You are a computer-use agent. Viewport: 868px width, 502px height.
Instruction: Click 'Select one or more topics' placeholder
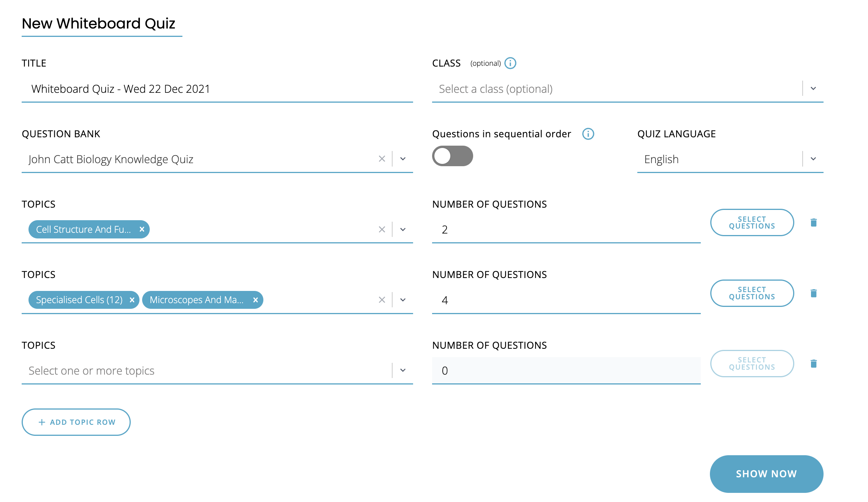click(92, 371)
